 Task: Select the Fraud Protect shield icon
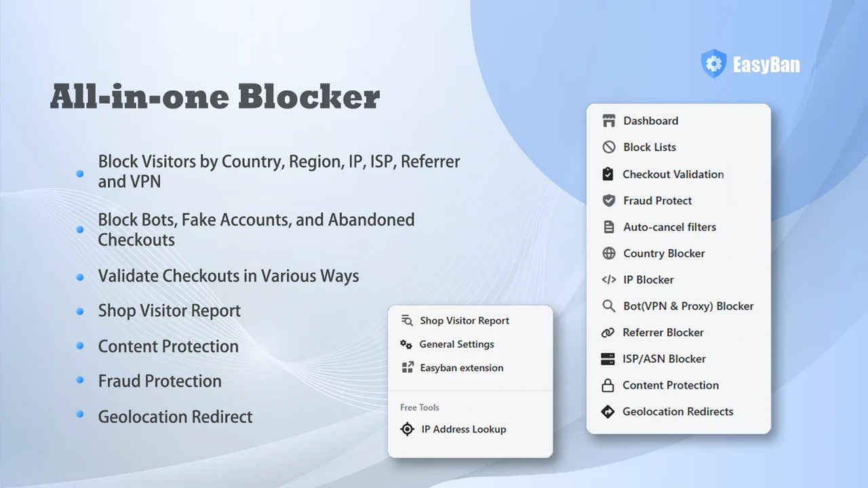[x=608, y=201]
